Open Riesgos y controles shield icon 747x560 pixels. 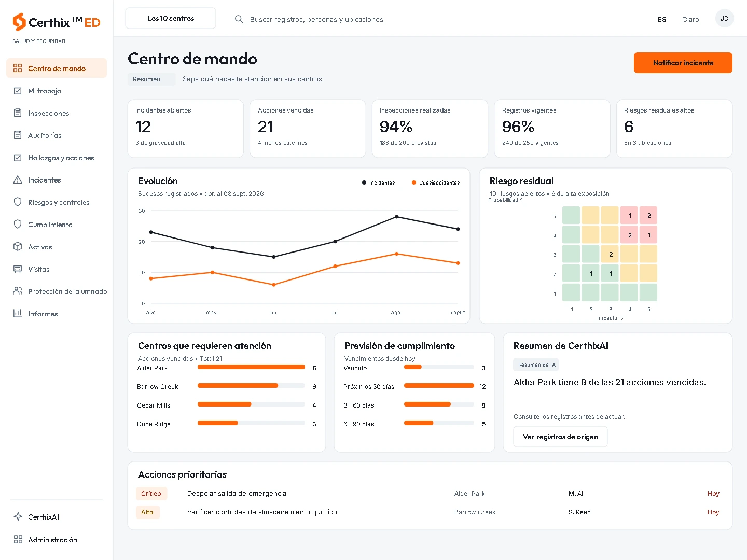18,202
